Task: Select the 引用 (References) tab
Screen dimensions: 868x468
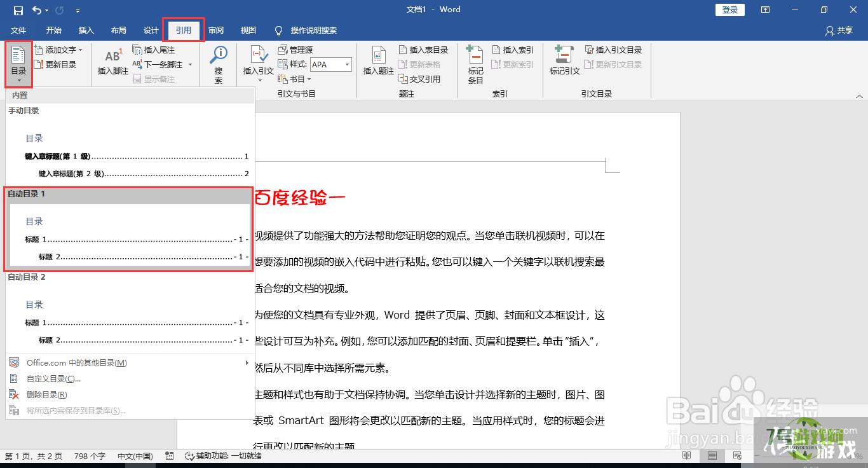Action: (x=184, y=31)
